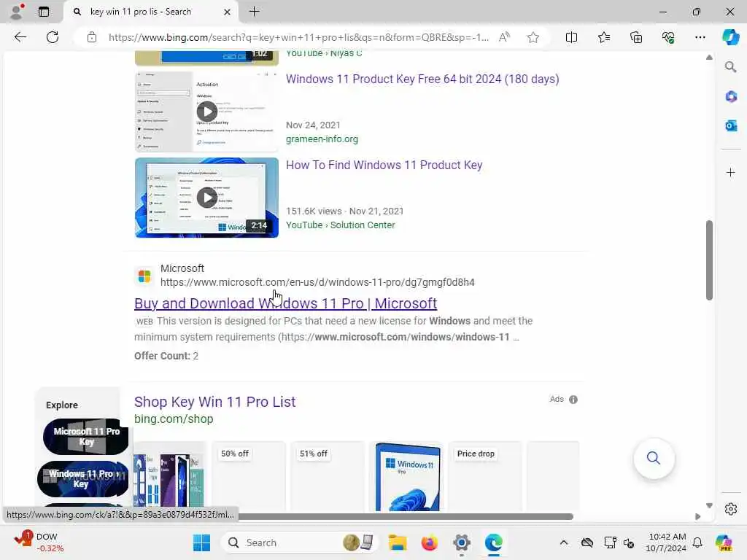
Task: Open Settings app from taskbar
Action: pos(461,542)
